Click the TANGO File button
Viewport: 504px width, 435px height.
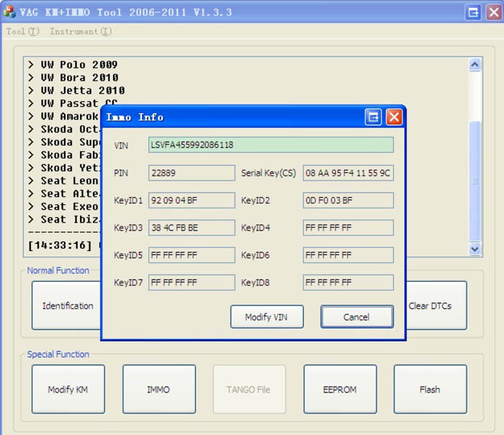pos(249,389)
